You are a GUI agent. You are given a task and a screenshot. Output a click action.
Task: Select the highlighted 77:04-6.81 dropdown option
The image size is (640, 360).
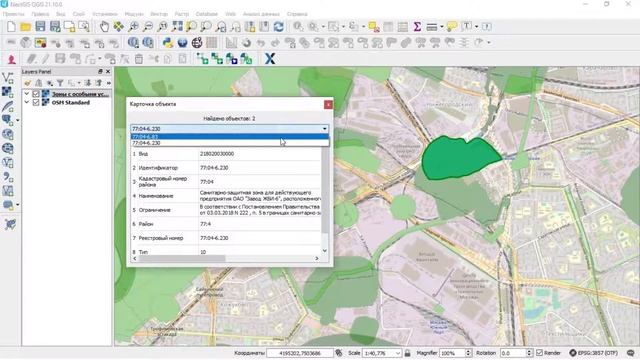pyautogui.click(x=229, y=136)
